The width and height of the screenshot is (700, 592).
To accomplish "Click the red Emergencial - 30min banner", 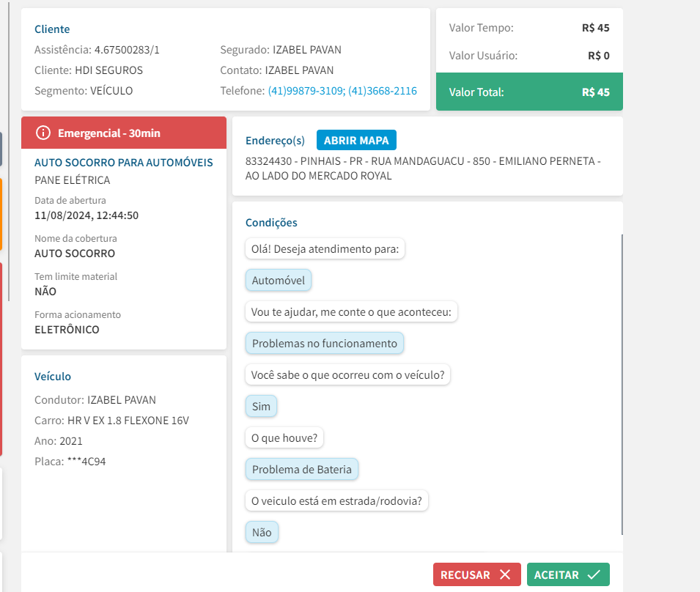I will [x=124, y=133].
